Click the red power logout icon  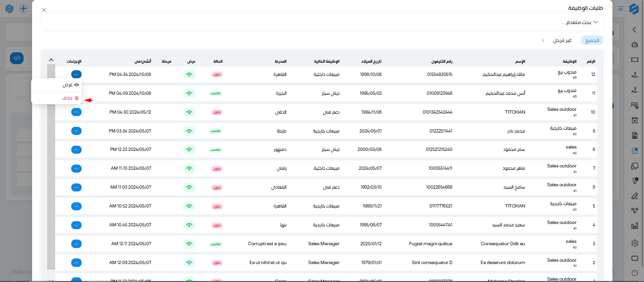point(635,273)
